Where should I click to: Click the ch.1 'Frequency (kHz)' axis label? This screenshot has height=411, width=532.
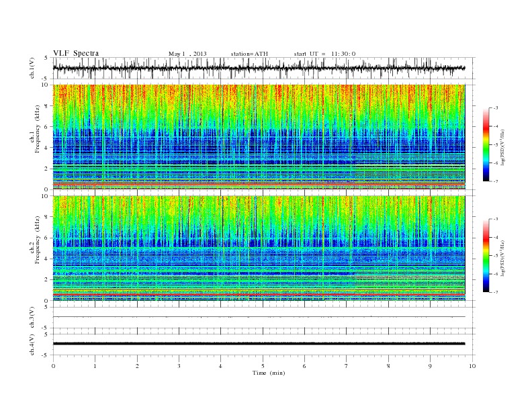(x=37, y=128)
